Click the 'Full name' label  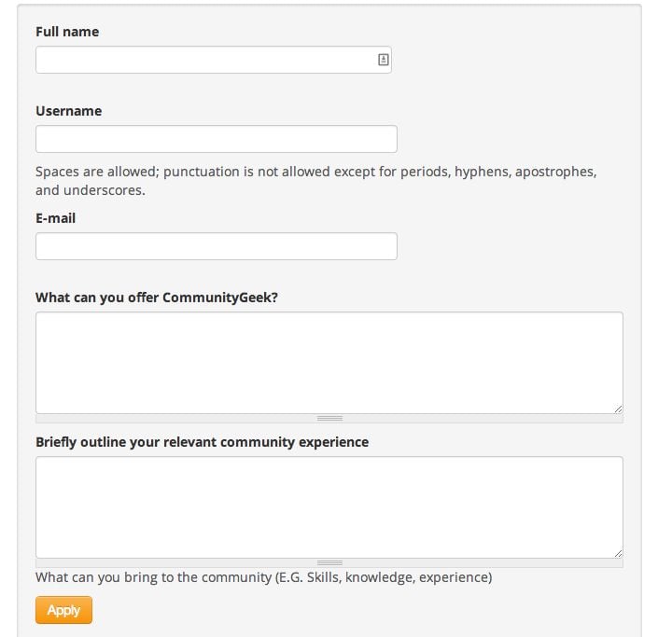point(67,32)
